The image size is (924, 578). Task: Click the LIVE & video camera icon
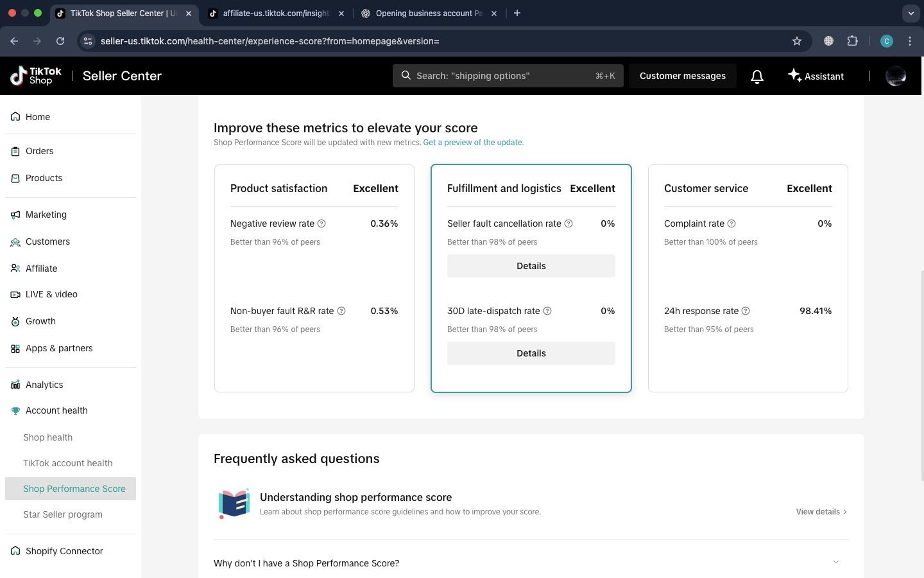click(x=15, y=294)
